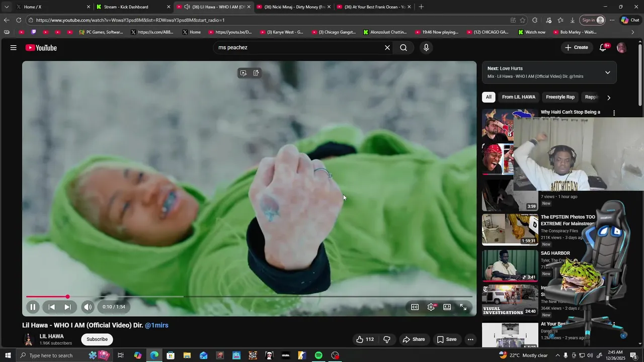Screen dimensions: 644x362
Task: Open the Windows Start menu
Action: [8, 355]
